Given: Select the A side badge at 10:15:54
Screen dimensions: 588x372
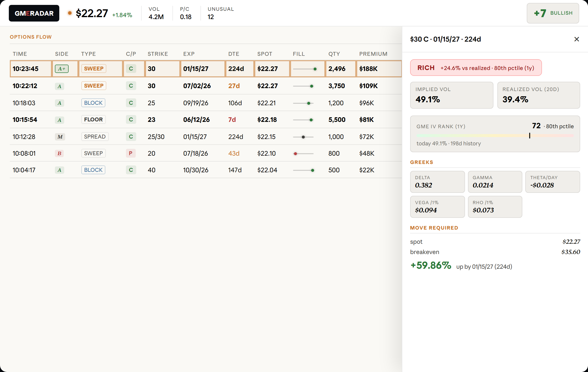Looking at the screenshot, I should 59,120.
